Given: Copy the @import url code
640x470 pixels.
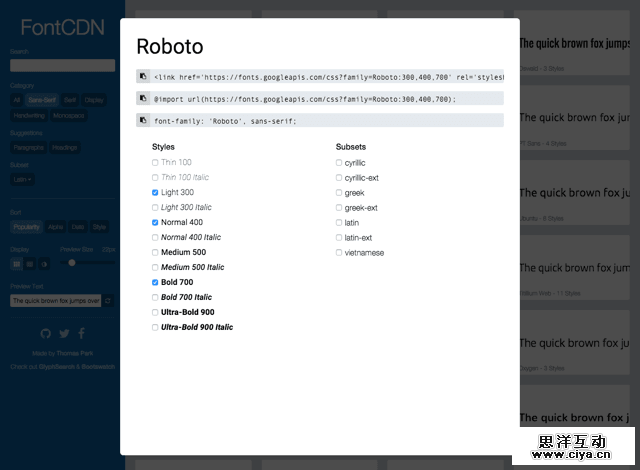Looking at the screenshot, I should (x=143, y=98).
